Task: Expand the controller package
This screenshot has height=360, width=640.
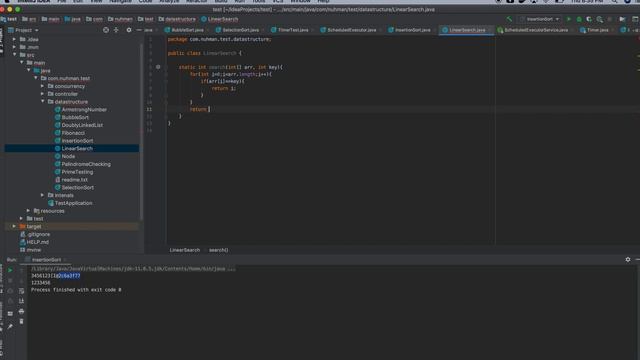Action: click(x=42, y=94)
